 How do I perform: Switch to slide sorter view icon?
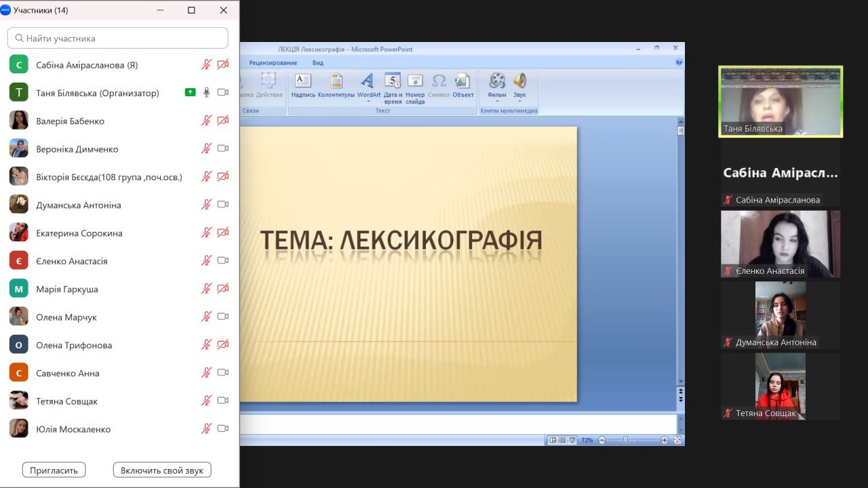pos(562,440)
